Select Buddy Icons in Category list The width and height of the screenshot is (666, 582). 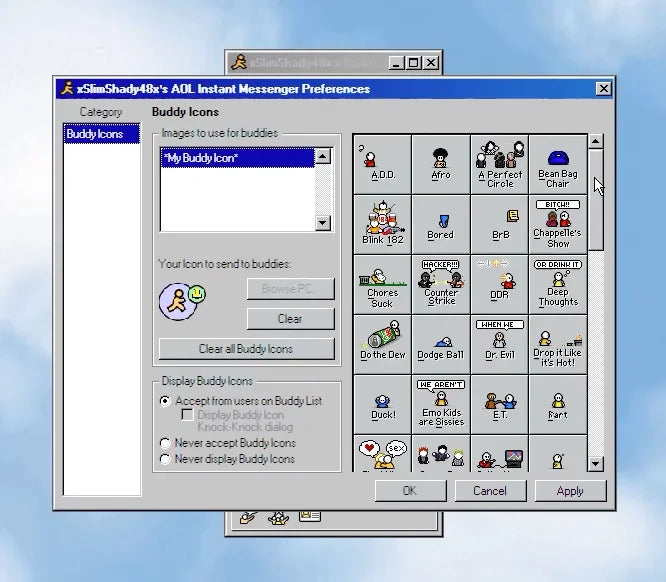95,133
